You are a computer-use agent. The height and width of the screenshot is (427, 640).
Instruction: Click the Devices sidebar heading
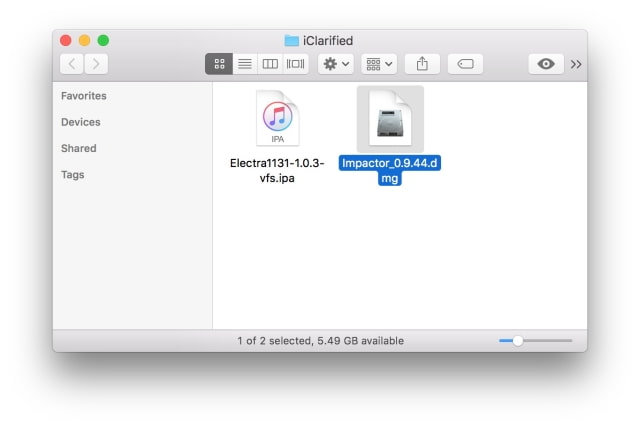(81, 122)
